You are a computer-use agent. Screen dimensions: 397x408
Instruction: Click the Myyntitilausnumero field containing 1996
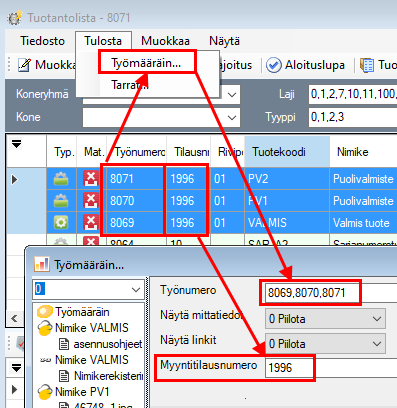[x=331, y=368]
